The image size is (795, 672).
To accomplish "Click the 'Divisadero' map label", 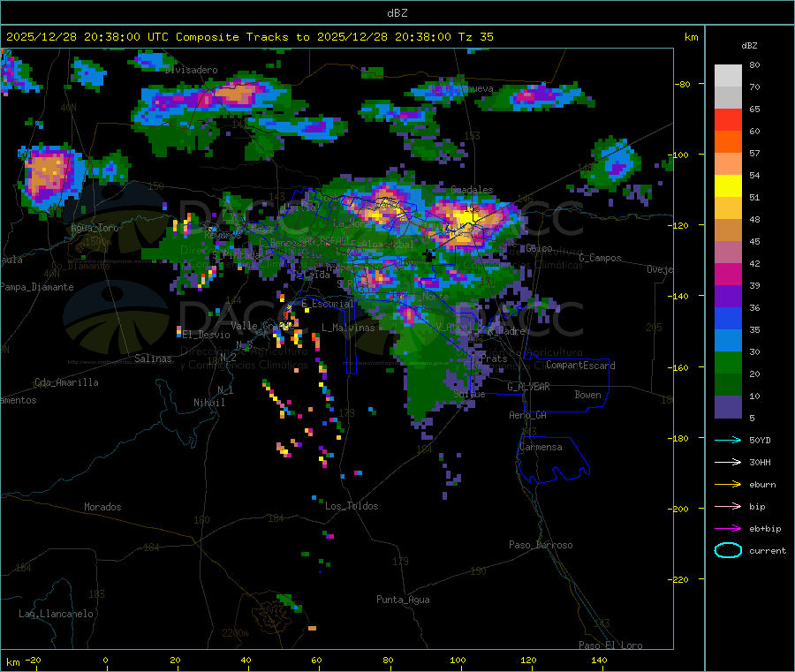I will pos(191,70).
